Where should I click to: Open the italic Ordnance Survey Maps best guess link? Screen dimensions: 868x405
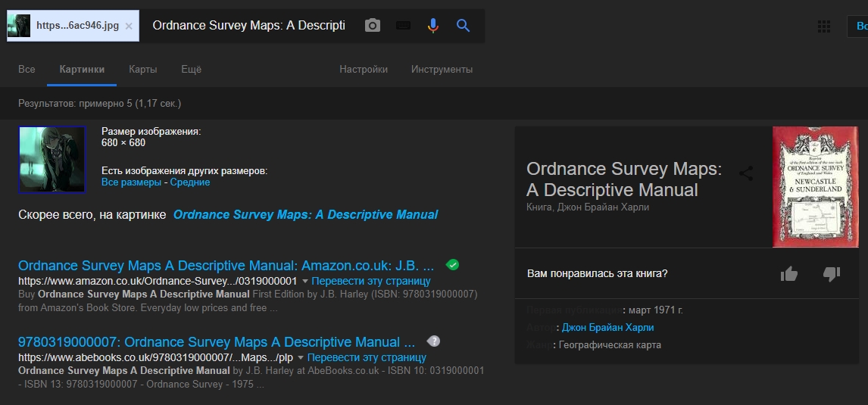click(x=305, y=215)
